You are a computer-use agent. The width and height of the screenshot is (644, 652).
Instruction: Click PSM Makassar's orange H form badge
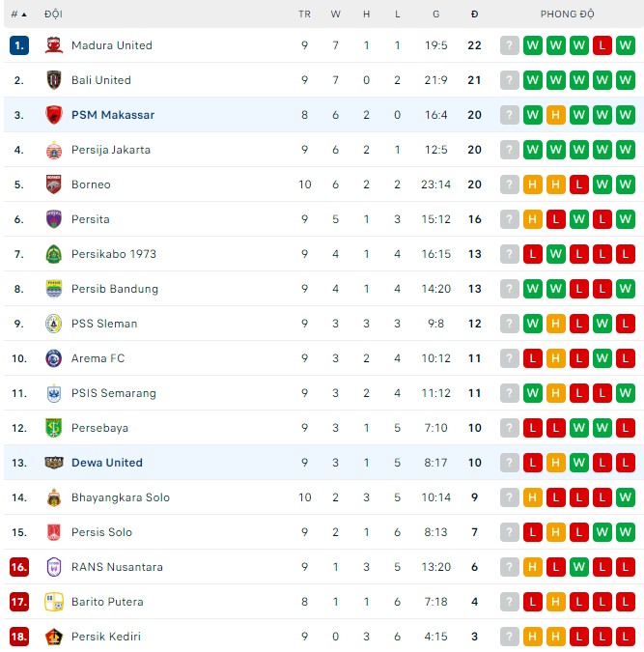click(x=556, y=115)
